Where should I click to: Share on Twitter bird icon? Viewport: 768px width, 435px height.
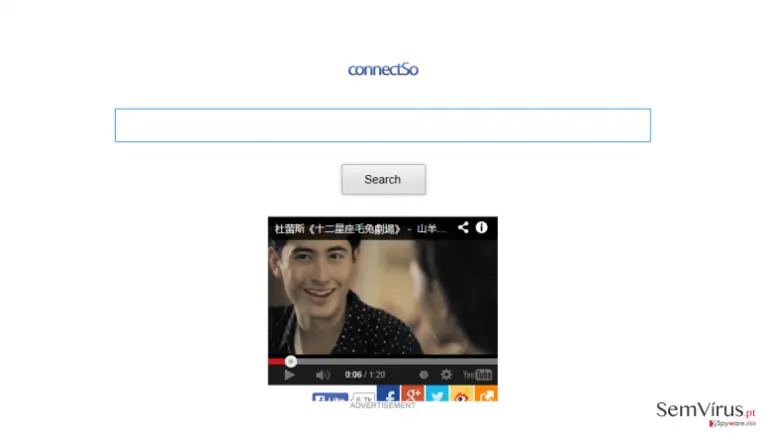tap(437, 393)
